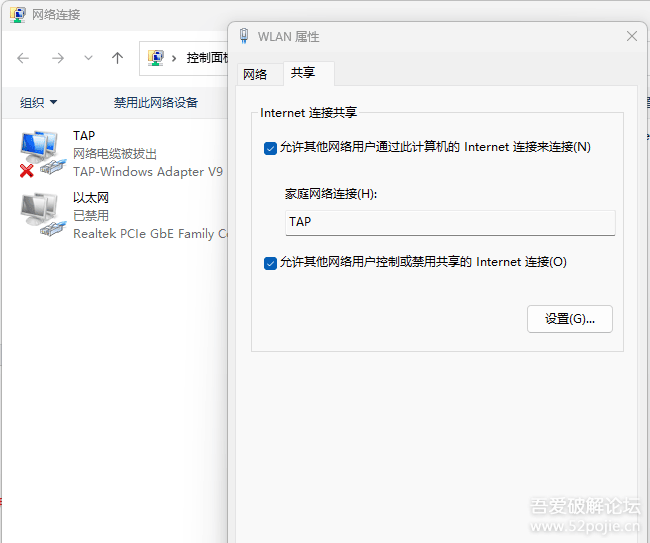Open 家庭网络连接 TAP dropdown

coord(450,223)
